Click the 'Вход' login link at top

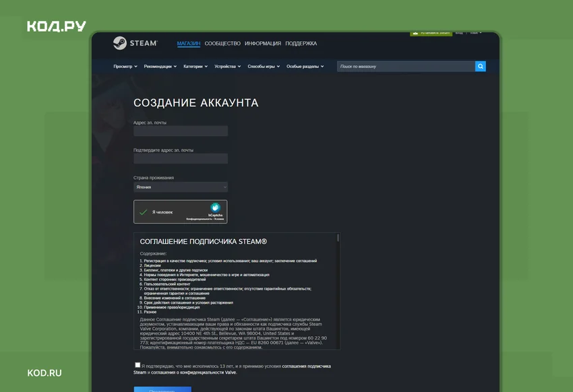(459, 33)
